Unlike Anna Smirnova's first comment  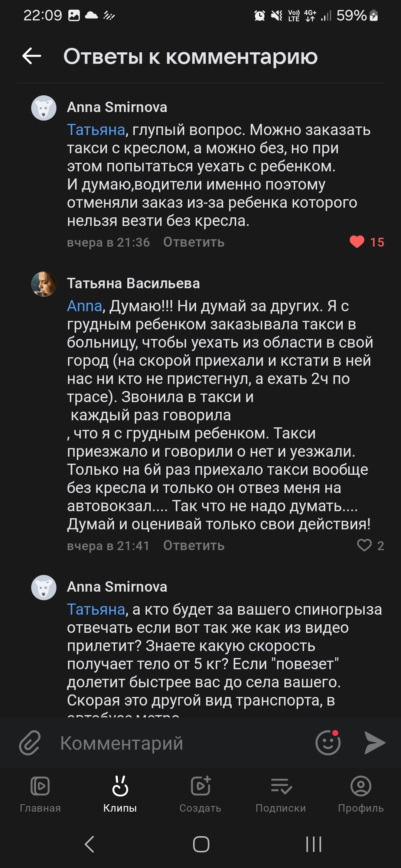[357, 242]
